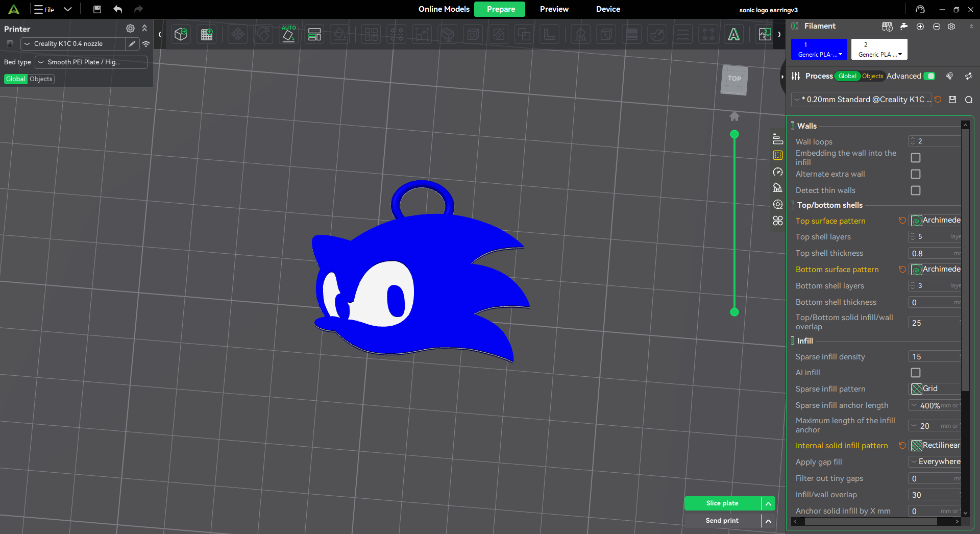This screenshot has height=534, width=980.
Task: Open Sparse infill pattern dropdown
Action: click(936, 389)
